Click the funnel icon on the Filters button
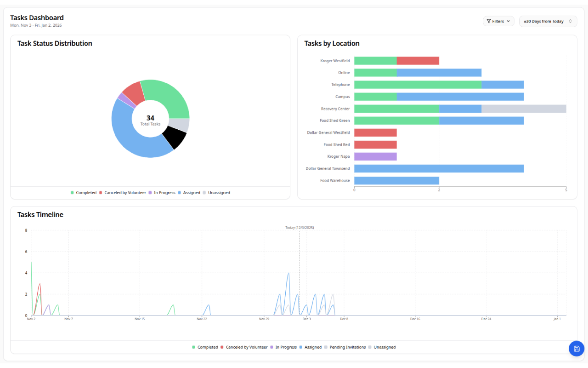The height and width of the screenshot is (368, 588). (488, 21)
